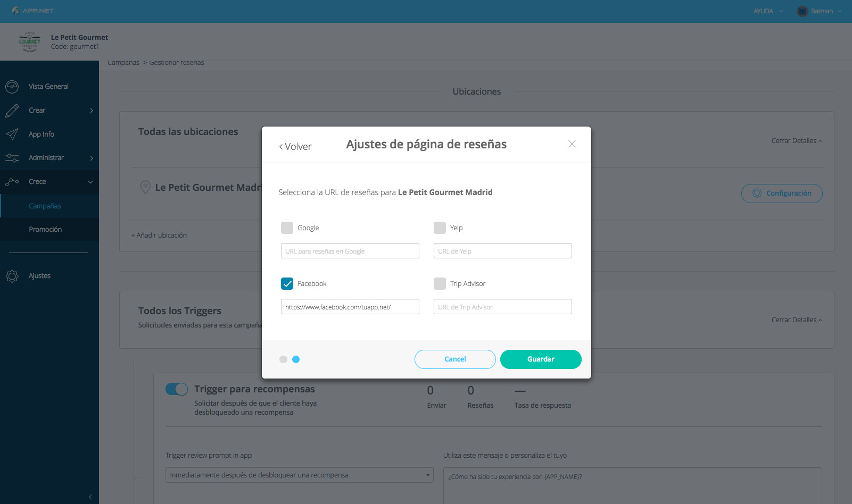
Task: Check the Google checkbox
Action: point(287,228)
